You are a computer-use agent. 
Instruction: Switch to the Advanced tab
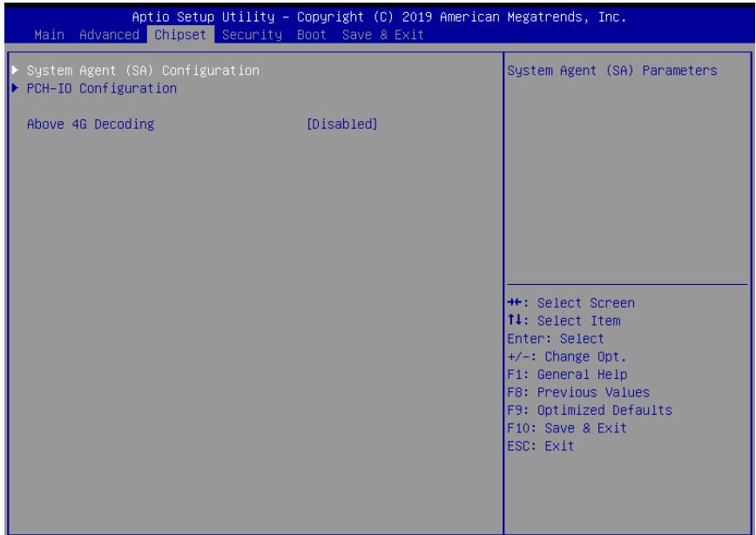coord(109,35)
